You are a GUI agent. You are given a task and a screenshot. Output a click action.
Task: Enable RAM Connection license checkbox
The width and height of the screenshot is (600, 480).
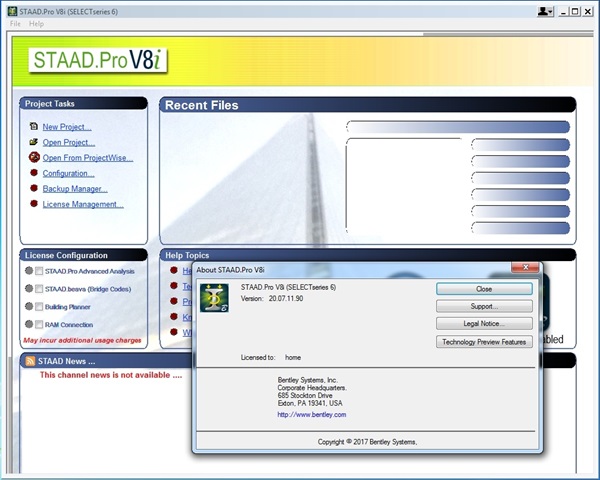tap(39, 325)
